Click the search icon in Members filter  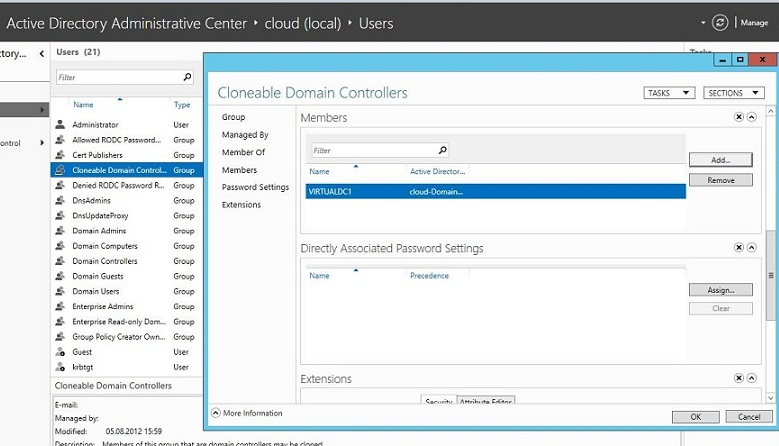pyautogui.click(x=443, y=150)
